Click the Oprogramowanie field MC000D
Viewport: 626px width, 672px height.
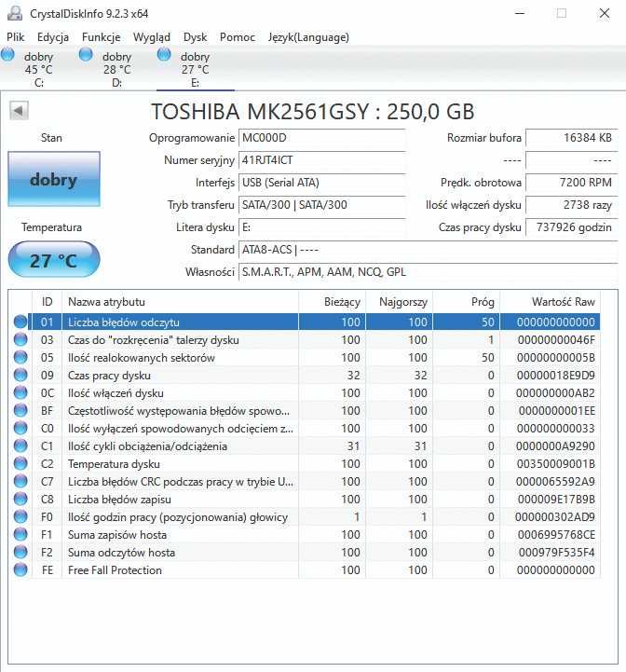pyautogui.click(x=321, y=138)
